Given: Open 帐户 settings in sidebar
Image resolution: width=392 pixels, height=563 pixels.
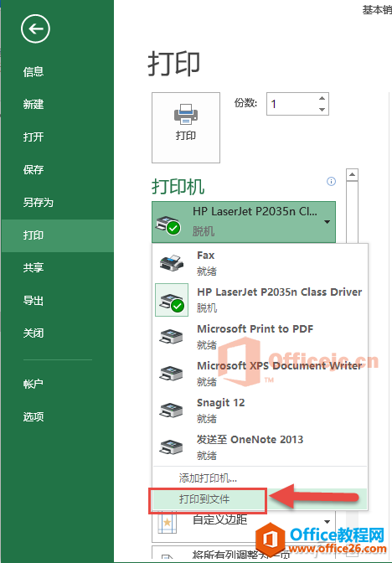Looking at the screenshot, I should click(34, 385).
